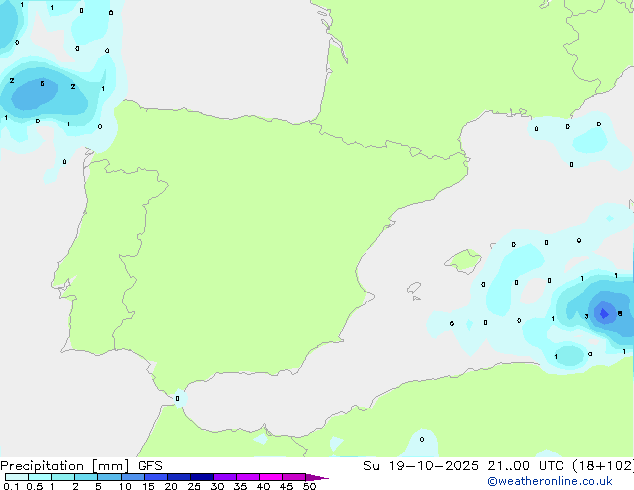Click the "GFS" model label

click(150, 466)
